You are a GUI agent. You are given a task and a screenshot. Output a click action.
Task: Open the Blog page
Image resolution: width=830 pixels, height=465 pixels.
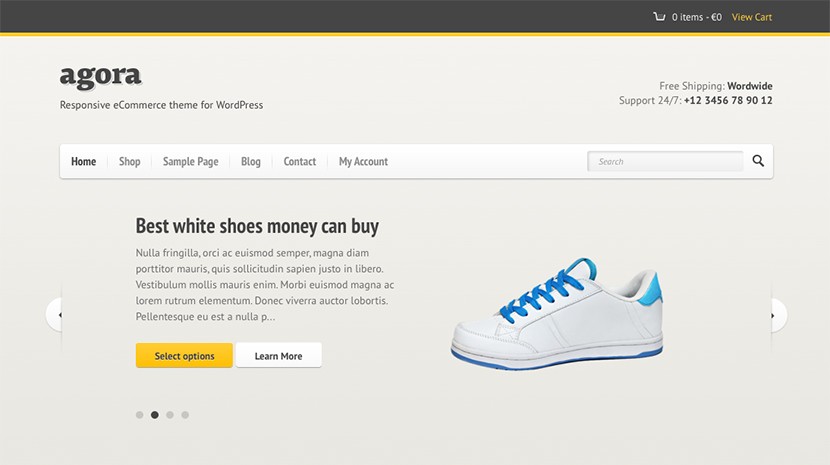tap(251, 162)
